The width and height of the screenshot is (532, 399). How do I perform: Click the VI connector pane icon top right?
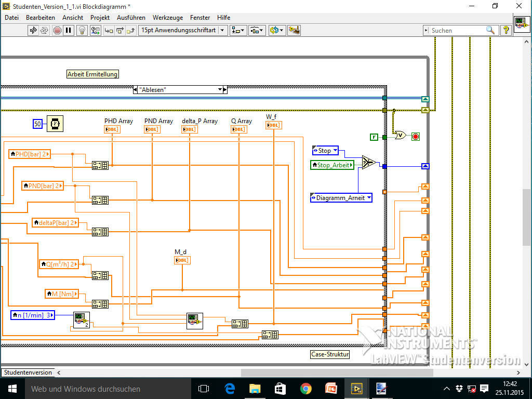(x=521, y=24)
